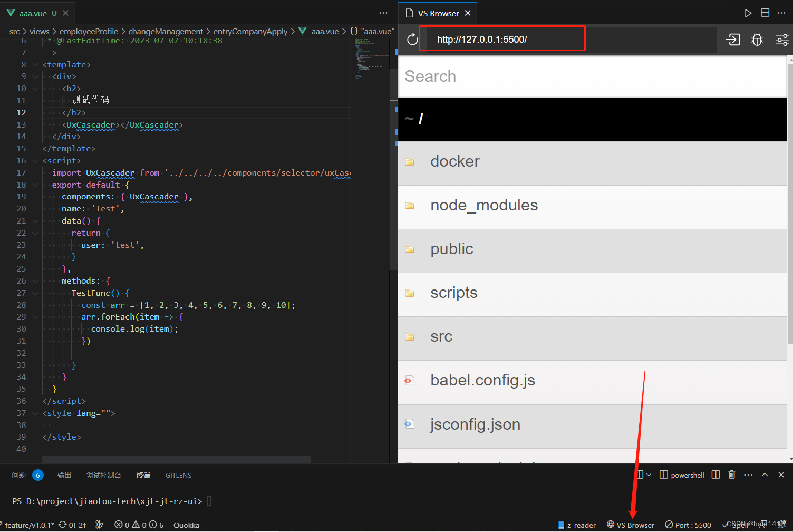Screen dimensions: 793x532
Task: Click the Search box in the browser page
Action: pos(593,76)
